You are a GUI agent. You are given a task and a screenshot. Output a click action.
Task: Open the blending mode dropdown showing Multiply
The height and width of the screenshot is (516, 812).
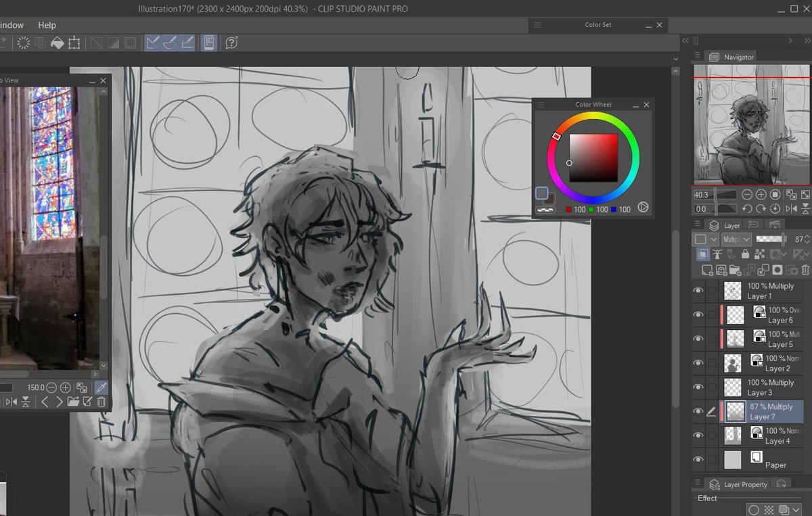click(x=736, y=239)
